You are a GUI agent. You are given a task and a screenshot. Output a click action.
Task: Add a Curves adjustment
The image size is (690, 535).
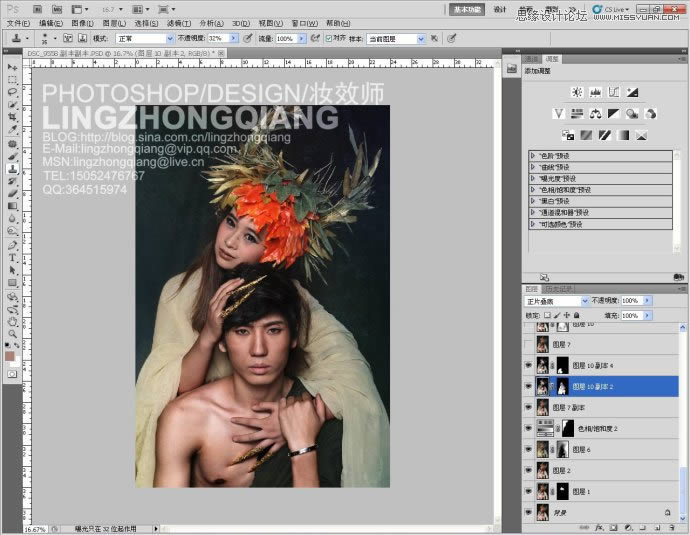coord(614,92)
